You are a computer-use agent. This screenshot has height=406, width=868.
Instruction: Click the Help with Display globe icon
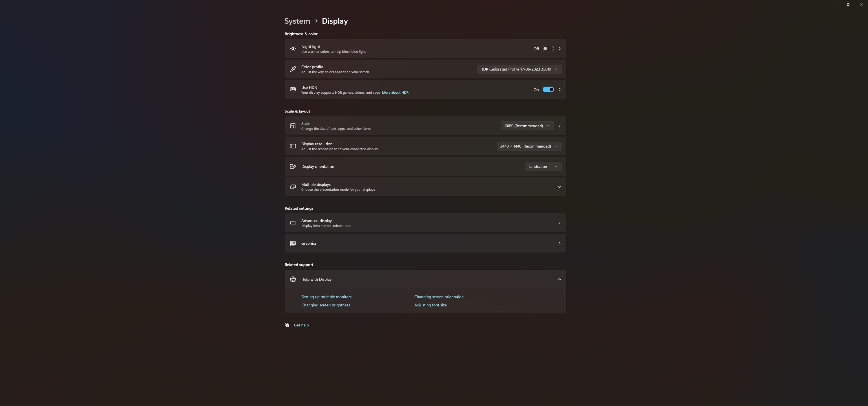(293, 279)
